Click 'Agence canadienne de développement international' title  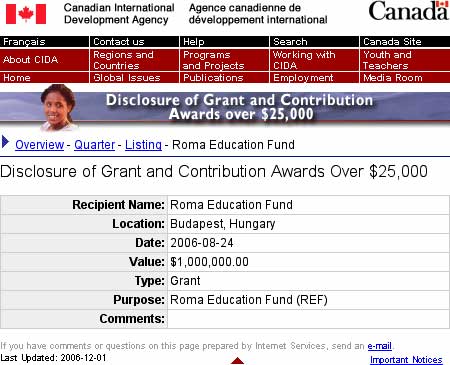coord(258,14)
